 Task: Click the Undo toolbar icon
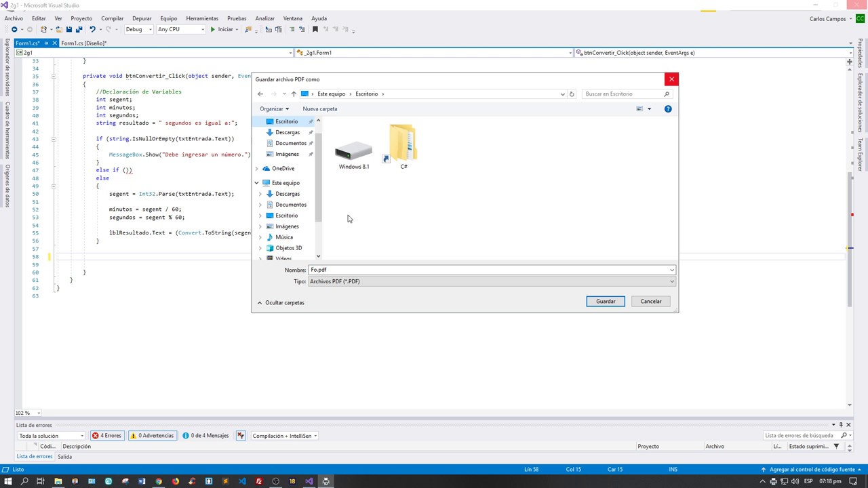tap(92, 29)
